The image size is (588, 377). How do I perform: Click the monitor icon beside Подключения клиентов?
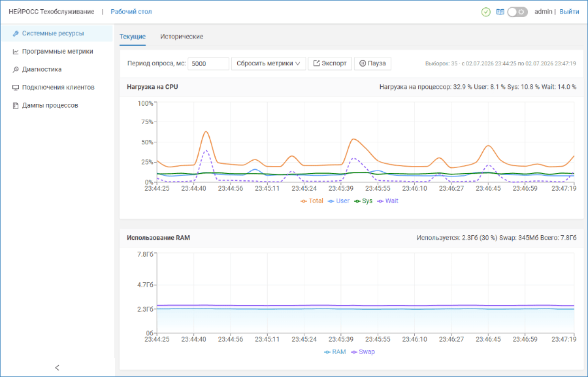tap(16, 88)
